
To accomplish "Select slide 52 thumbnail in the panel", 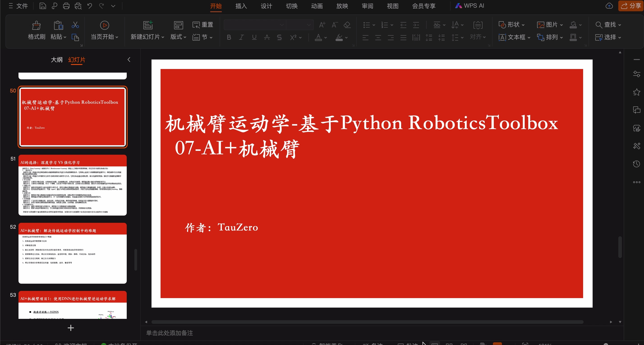I will (72, 253).
